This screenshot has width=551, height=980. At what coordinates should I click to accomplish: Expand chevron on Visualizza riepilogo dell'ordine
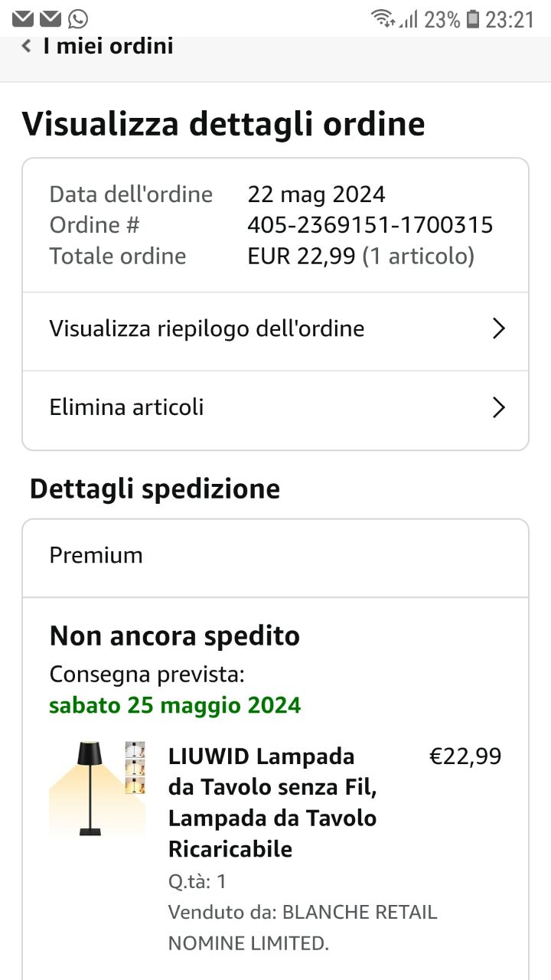click(498, 329)
